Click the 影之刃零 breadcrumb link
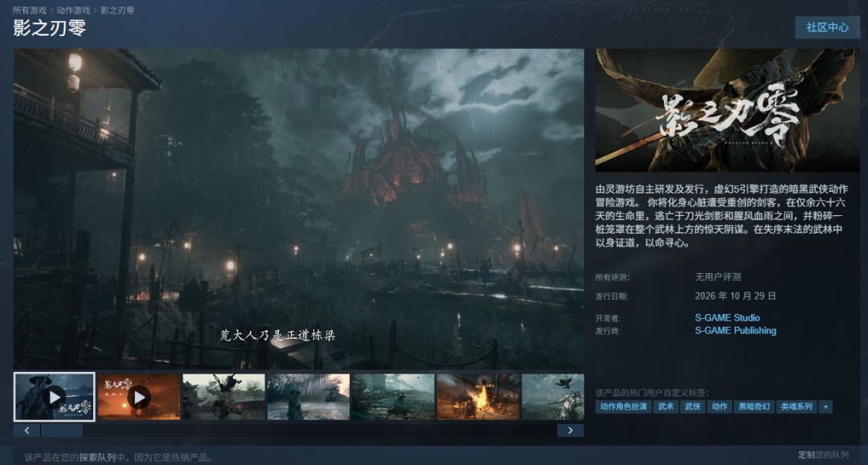Viewport: 868px width, 465px height. coord(117,10)
